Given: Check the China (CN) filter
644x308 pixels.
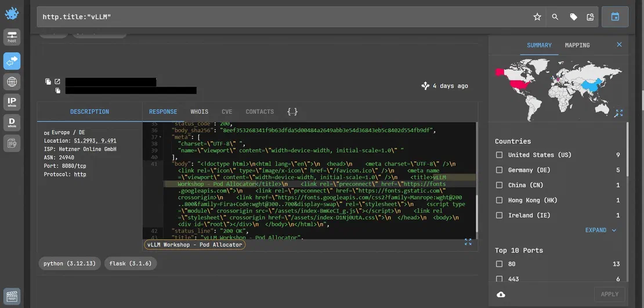Looking at the screenshot, I should pos(499,185).
